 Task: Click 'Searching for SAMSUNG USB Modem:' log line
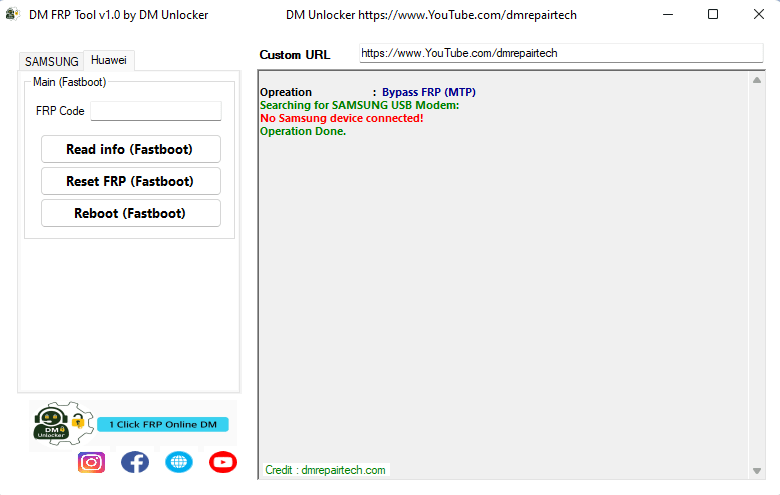(360, 105)
